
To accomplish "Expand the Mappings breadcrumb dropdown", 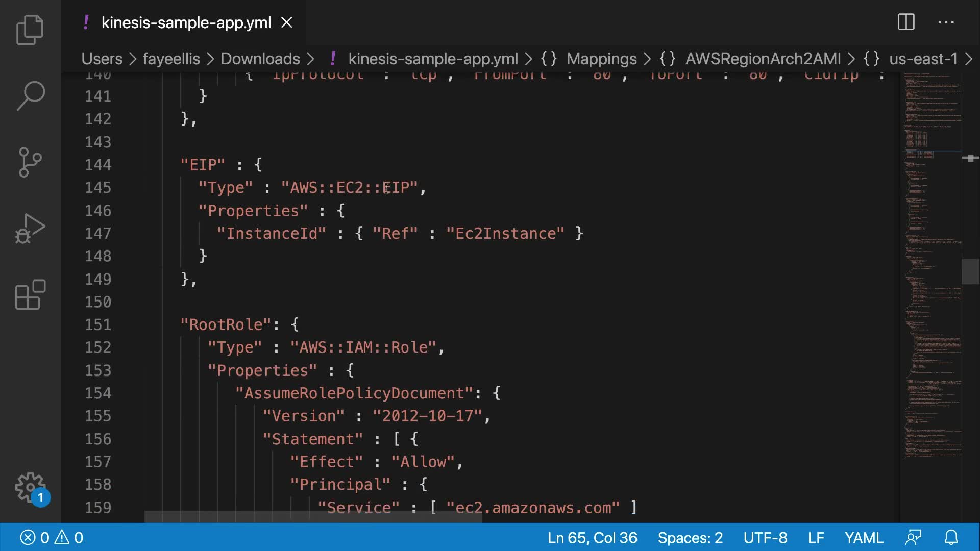I will pos(601,59).
